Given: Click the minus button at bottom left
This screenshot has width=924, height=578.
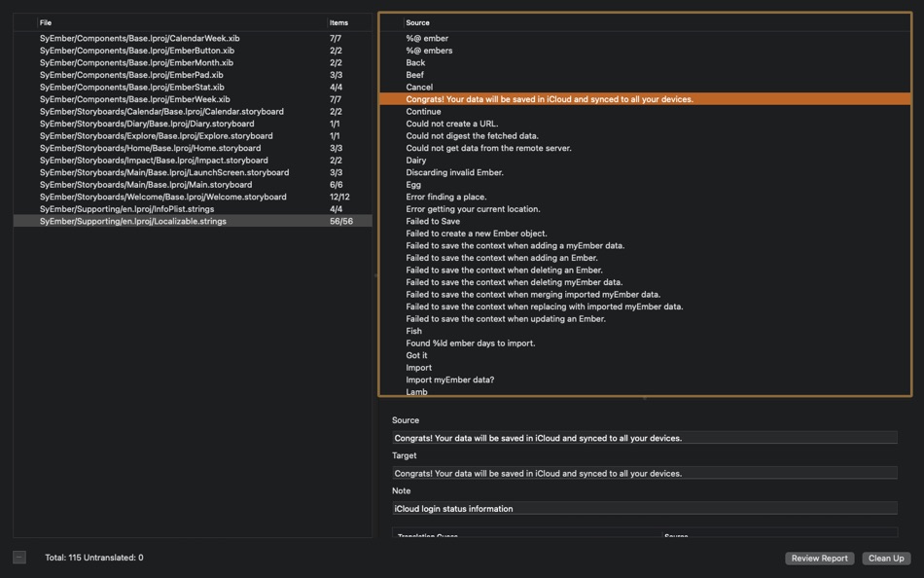Looking at the screenshot, I should (19, 558).
